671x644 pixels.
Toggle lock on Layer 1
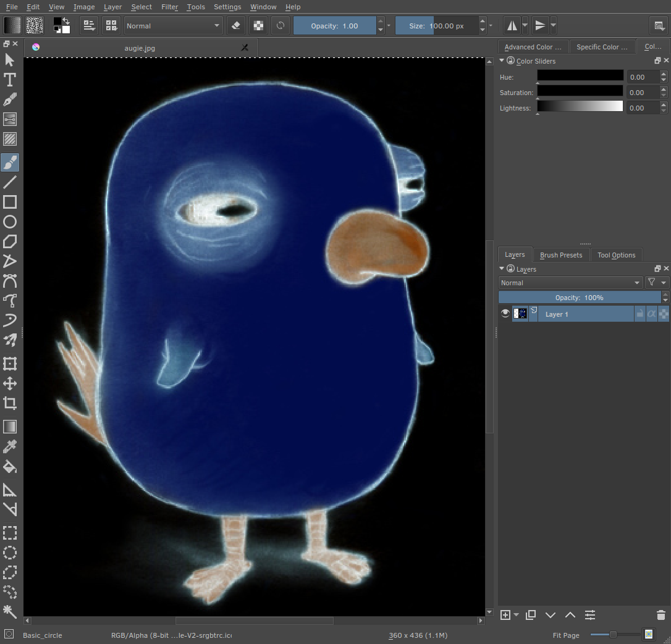[x=639, y=314]
